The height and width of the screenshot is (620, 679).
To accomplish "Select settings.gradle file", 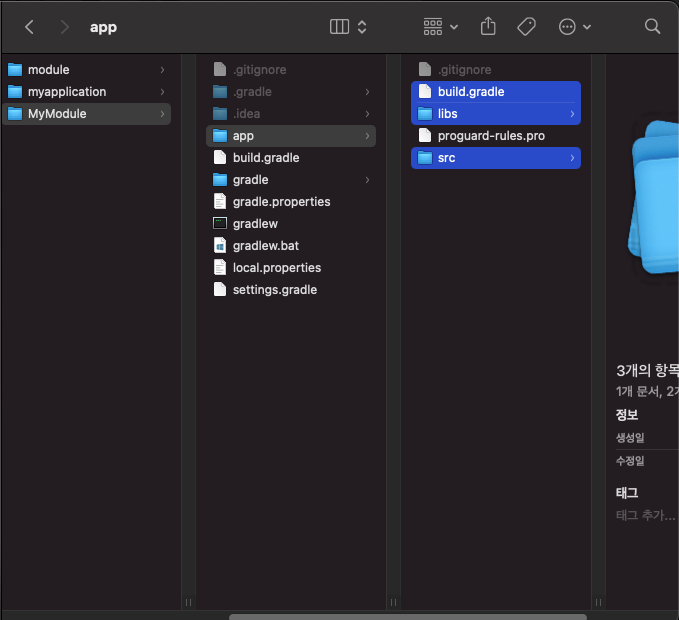I will point(291,290).
